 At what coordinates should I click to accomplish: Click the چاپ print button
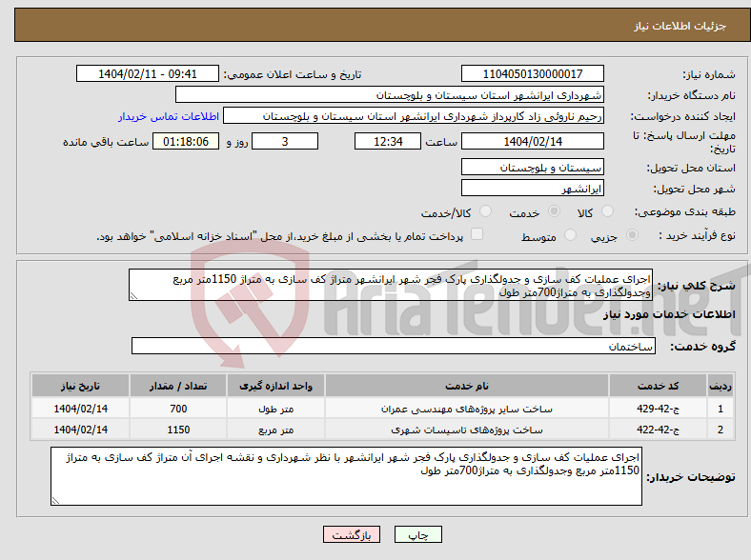pyautogui.click(x=417, y=534)
